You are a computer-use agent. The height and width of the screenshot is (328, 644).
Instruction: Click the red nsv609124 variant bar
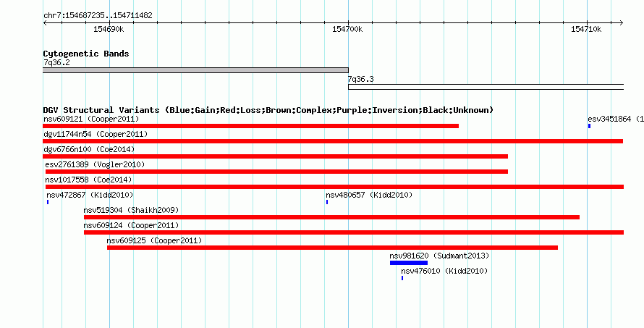click(354, 232)
